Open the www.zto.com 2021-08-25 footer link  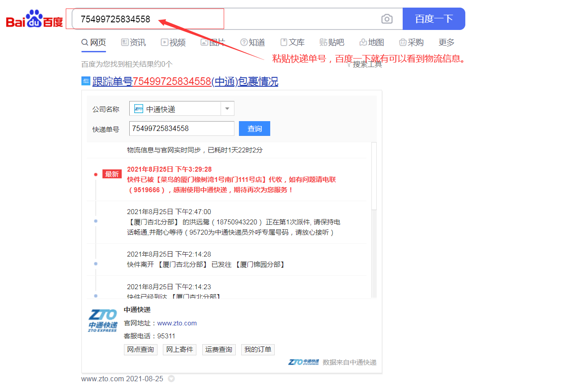coord(122,379)
